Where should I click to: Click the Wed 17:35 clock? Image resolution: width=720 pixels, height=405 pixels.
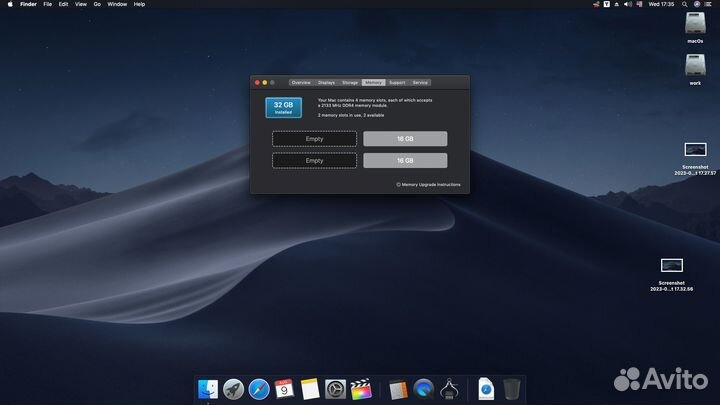[x=661, y=4]
